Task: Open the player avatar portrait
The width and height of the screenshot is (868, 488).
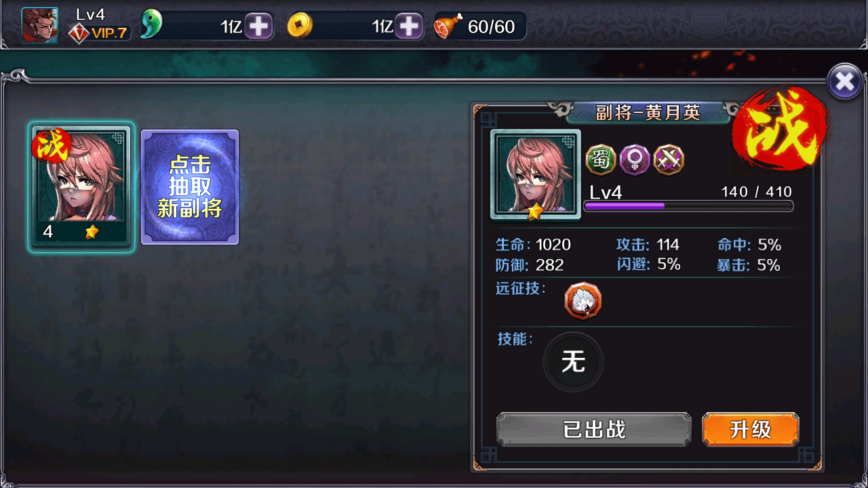Action: [39, 26]
